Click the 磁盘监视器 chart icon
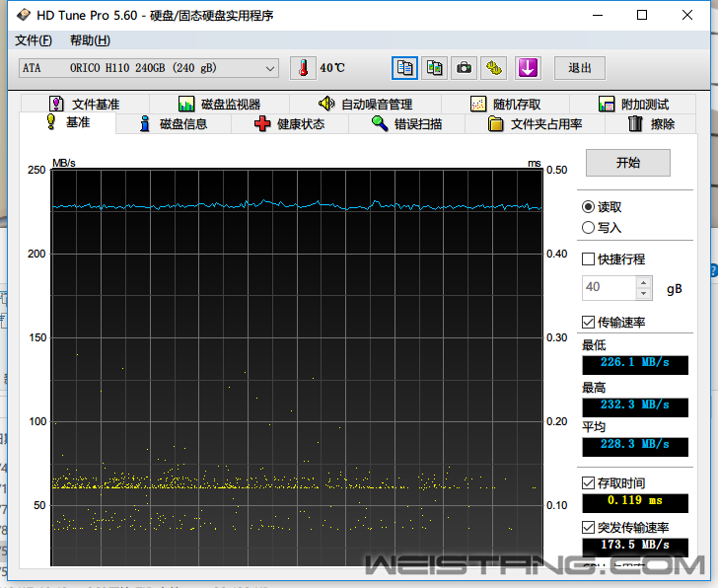This screenshot has width=718, height=588. [x=185, y=104]
